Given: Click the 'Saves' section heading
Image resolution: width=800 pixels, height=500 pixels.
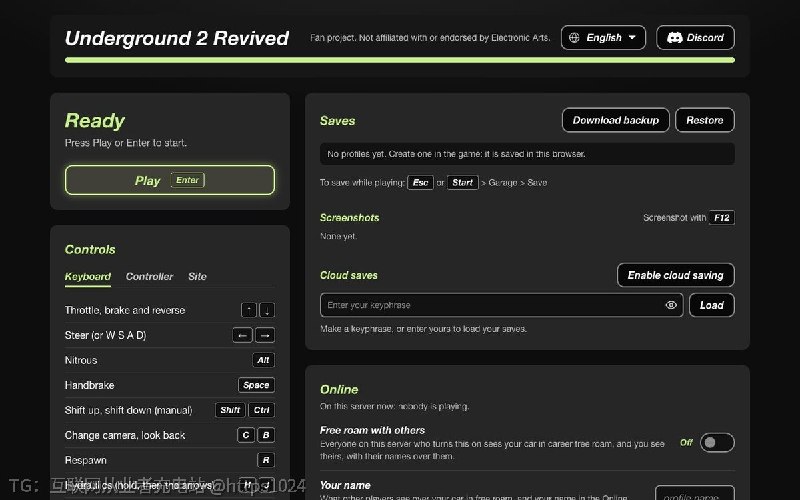Looking at the screenshot, I should pyautogui.click(x=337, y=121).
